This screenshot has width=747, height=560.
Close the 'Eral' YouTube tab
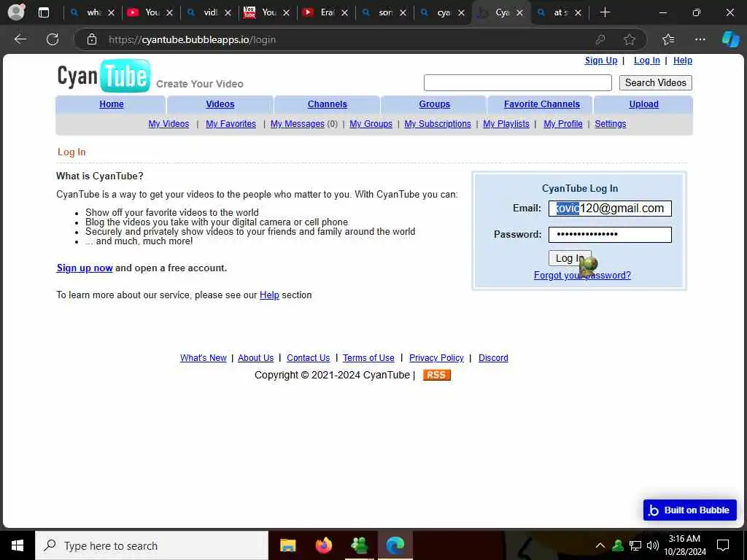pos(344,13)
